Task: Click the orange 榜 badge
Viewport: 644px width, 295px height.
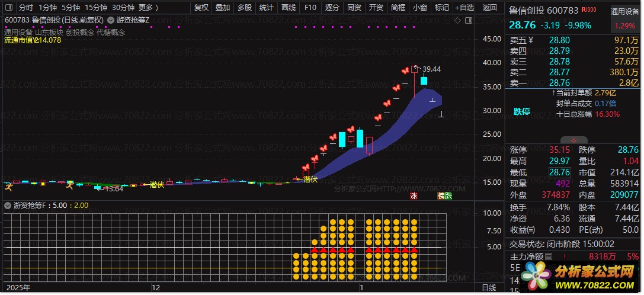Action: (441, 196)
